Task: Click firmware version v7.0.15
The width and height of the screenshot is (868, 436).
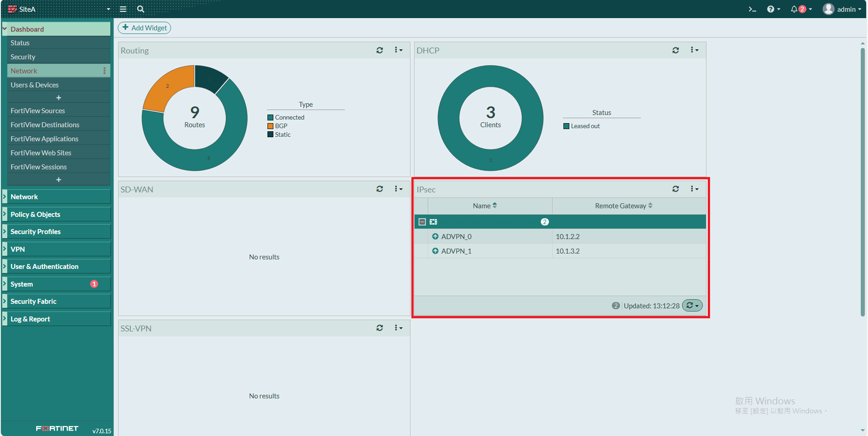Action: click(102, 431)
